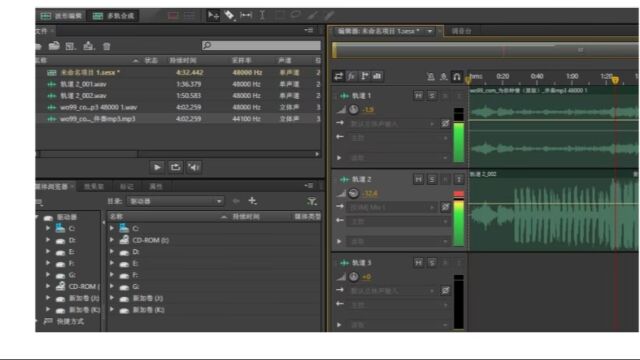Click the Files panel search field
Image resolution: width=640 pixels, height=360 pixels.
tap(261, 45)
